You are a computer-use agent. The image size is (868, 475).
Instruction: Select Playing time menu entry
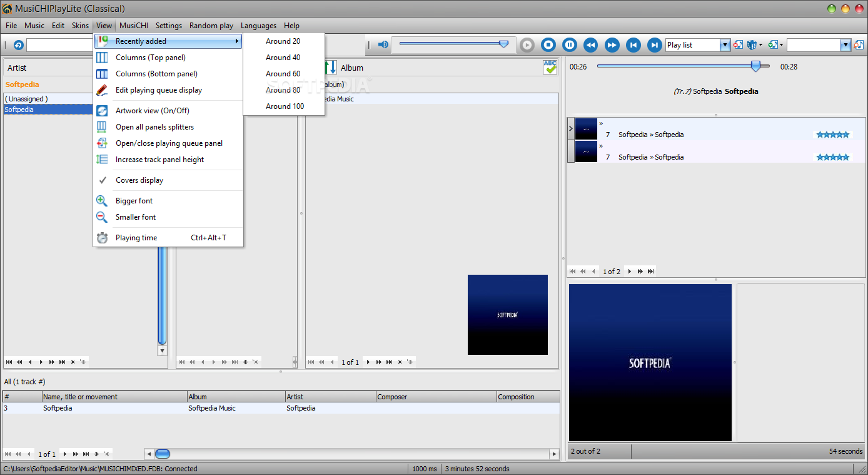[168, 238]
